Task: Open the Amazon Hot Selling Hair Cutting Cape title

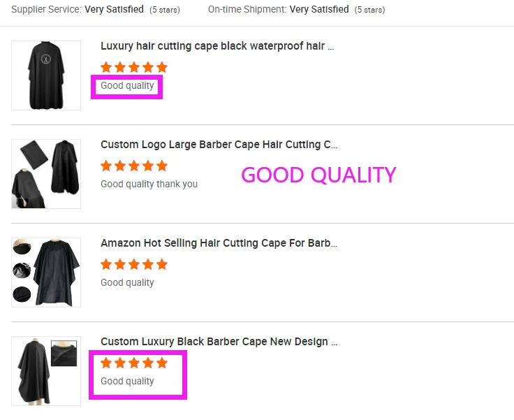Action: pyautogui.click(x=219, y=242)
